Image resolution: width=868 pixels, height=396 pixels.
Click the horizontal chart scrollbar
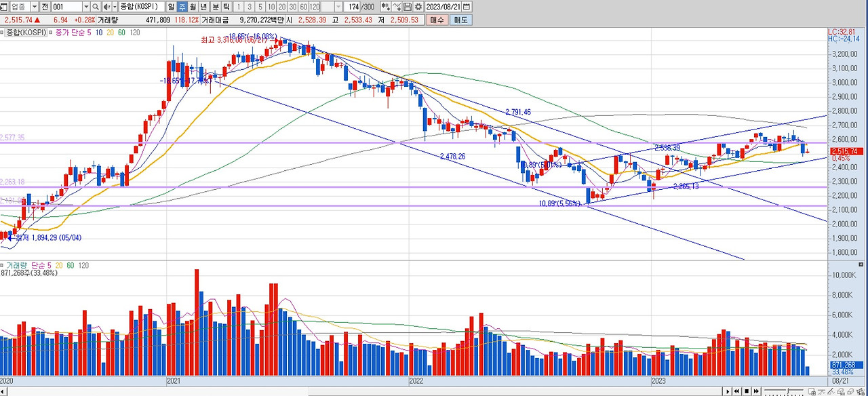361,391
